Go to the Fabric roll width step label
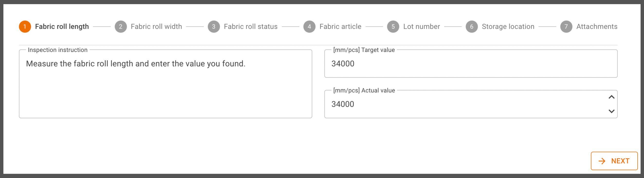 tap(156, 27)
